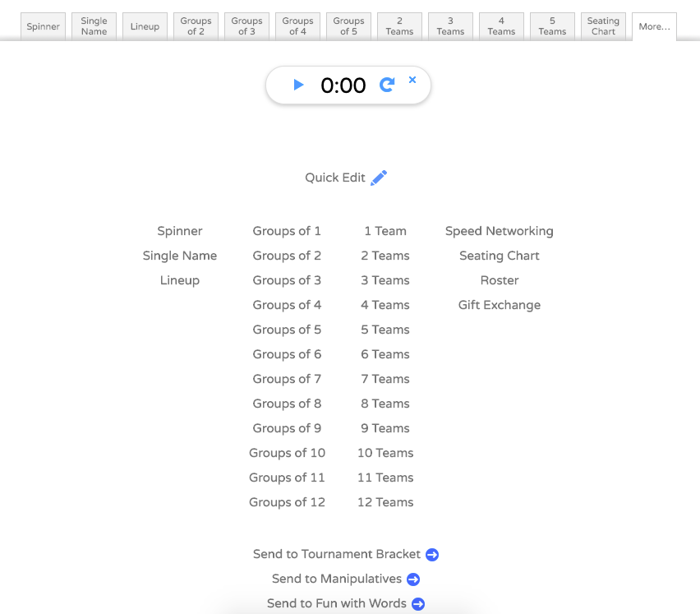Select Groups of 6 link

[287, 354]
